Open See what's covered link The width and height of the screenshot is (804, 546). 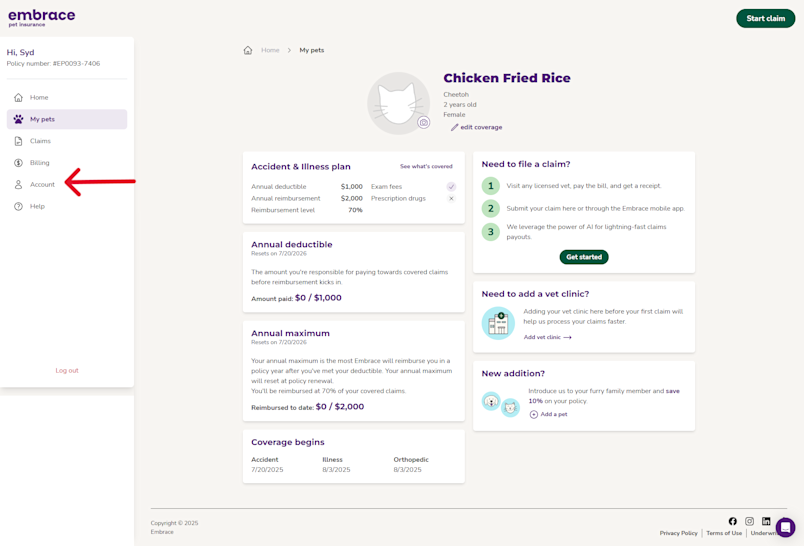coord(426,167)
